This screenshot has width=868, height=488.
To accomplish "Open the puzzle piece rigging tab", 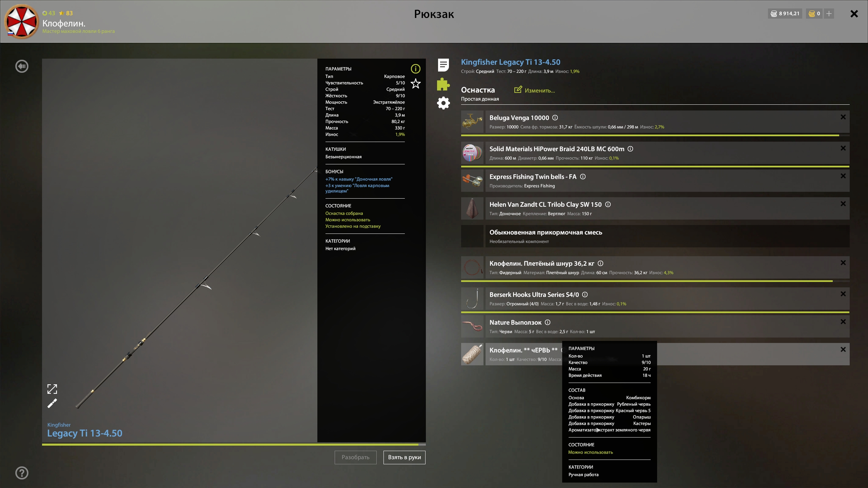I will click(x=443, y=84).
